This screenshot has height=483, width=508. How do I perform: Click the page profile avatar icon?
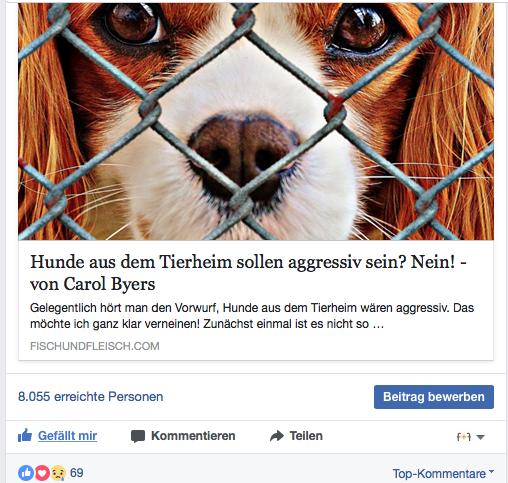click(x=463, y=437)
